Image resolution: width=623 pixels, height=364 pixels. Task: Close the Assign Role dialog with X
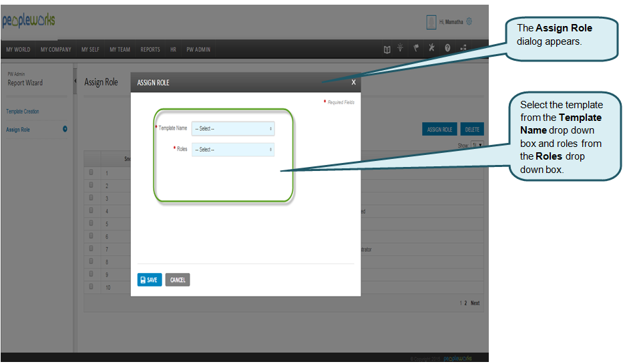[353, 83]
